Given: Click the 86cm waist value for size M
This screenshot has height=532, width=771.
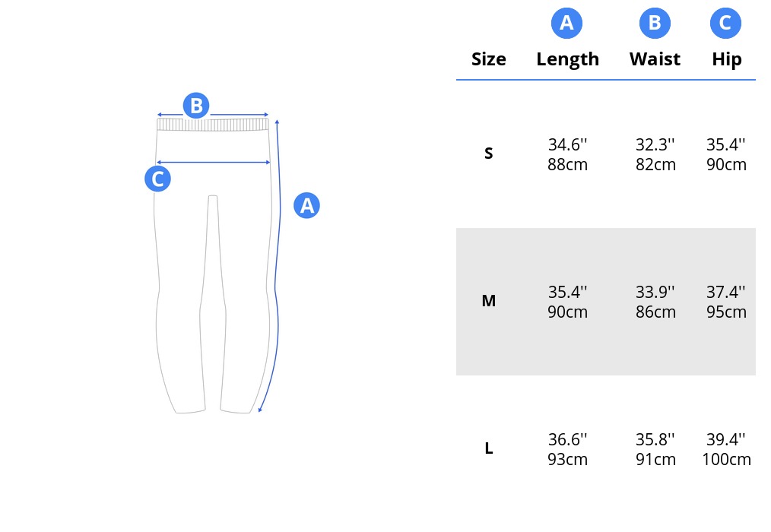Looking at the screenshot, I should (x=655, y=312).
